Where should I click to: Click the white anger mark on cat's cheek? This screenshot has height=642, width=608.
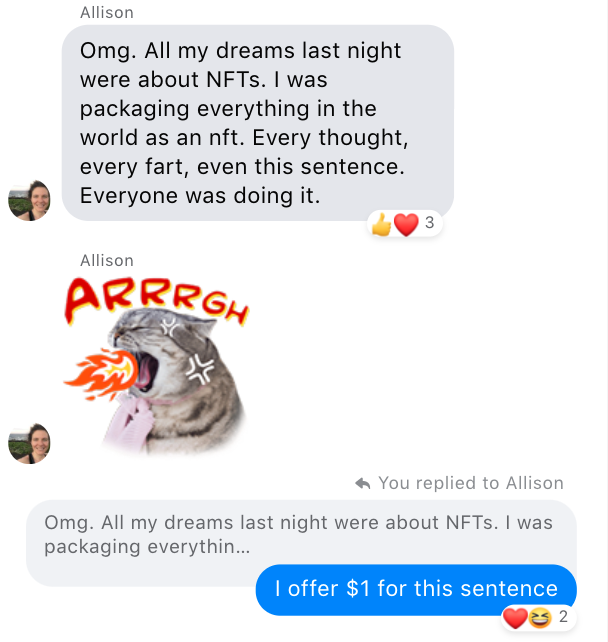[199, 370]
